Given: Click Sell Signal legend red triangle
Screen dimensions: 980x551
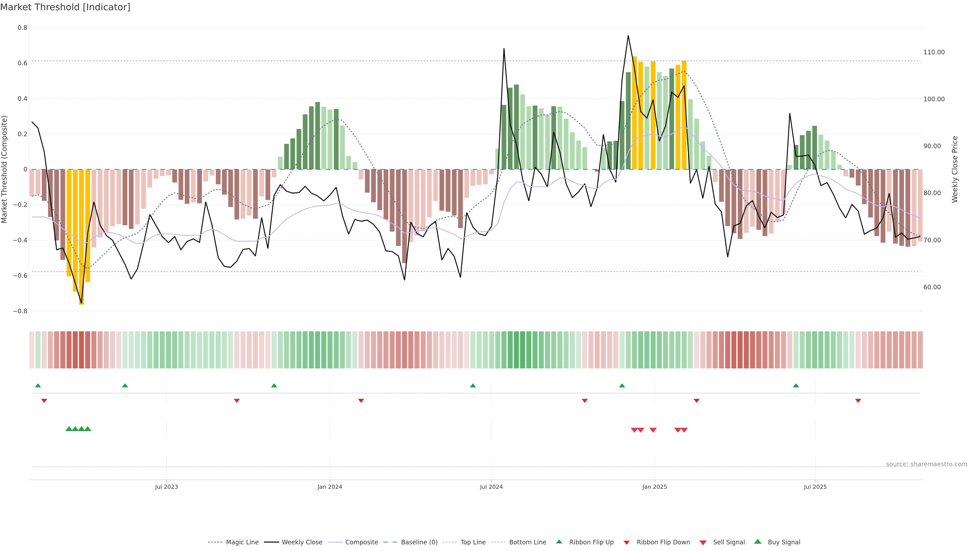Looking at the screenshot, I should 703,542.
